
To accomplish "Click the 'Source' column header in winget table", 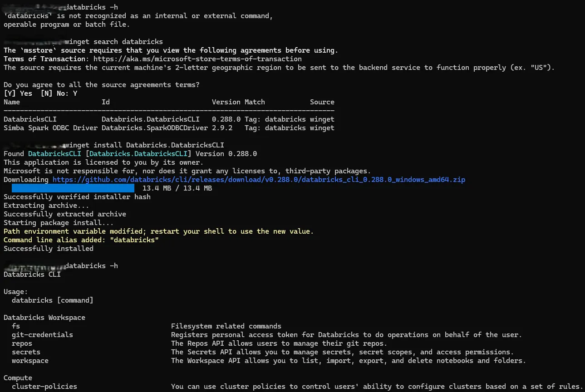I will 322,102.
